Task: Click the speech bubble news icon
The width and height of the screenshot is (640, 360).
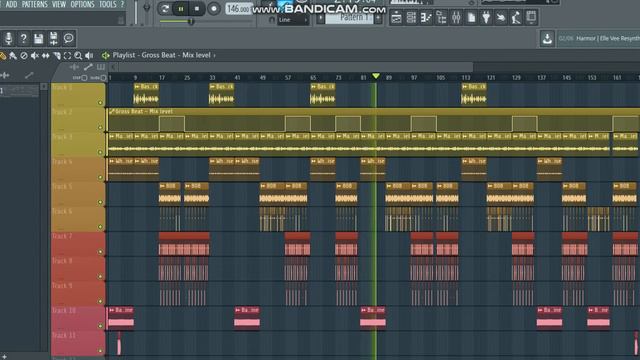Action: [x=69, y=38]
